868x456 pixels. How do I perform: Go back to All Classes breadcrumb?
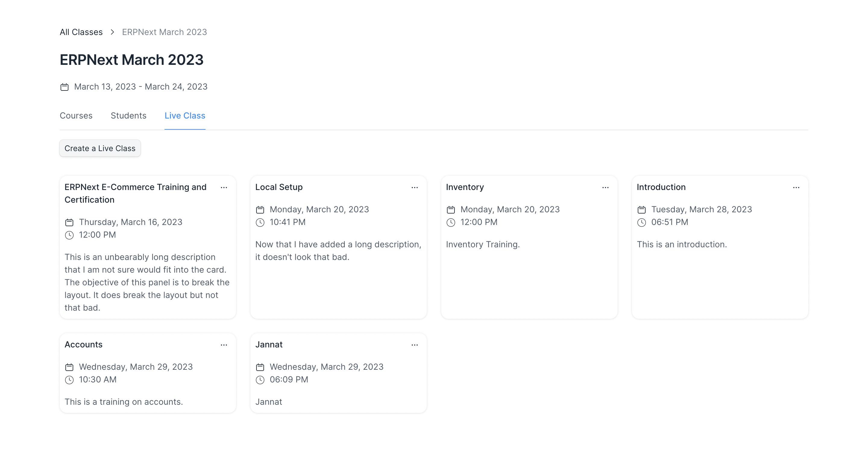[x=81, y=32]
